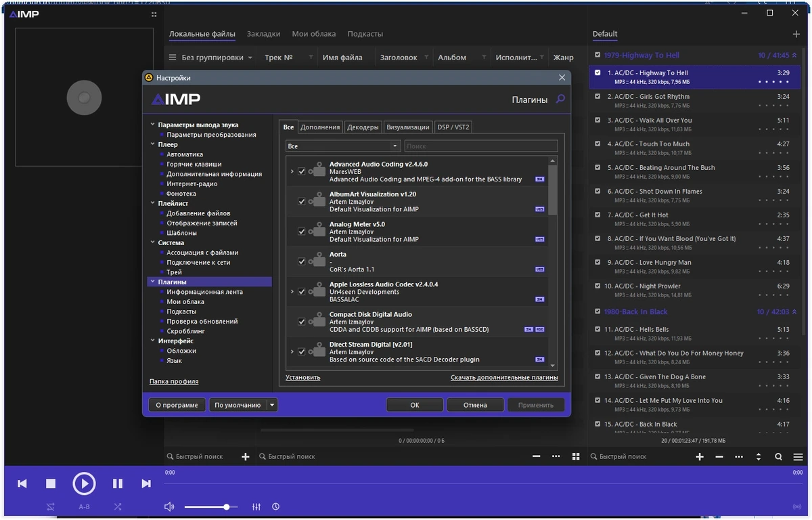Open the Все filter combo box
Viewport: 812px width, 520px height.
[x=343, y=146]
